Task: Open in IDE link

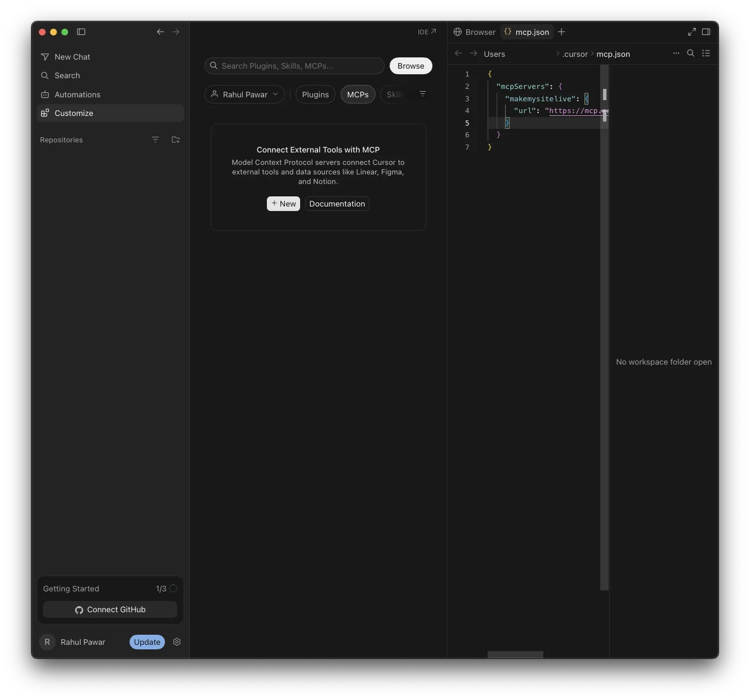Action: 427,32
